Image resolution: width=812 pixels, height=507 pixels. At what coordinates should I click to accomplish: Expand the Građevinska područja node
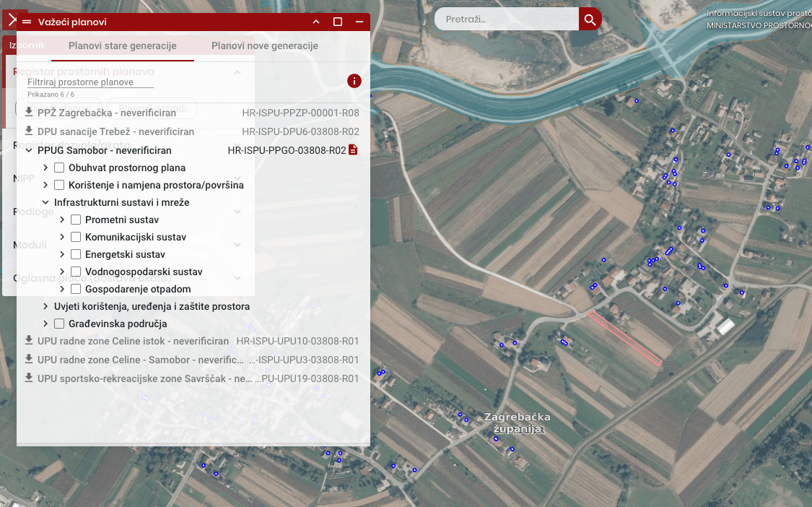pos(45,324)
